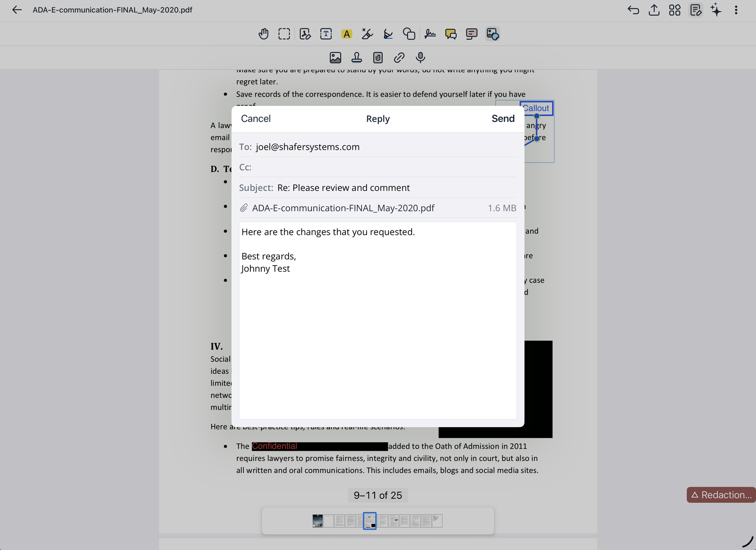Open the AI sparkle assistant icon
The height and width of the screenshot is (550, 756).
[716, 10]
